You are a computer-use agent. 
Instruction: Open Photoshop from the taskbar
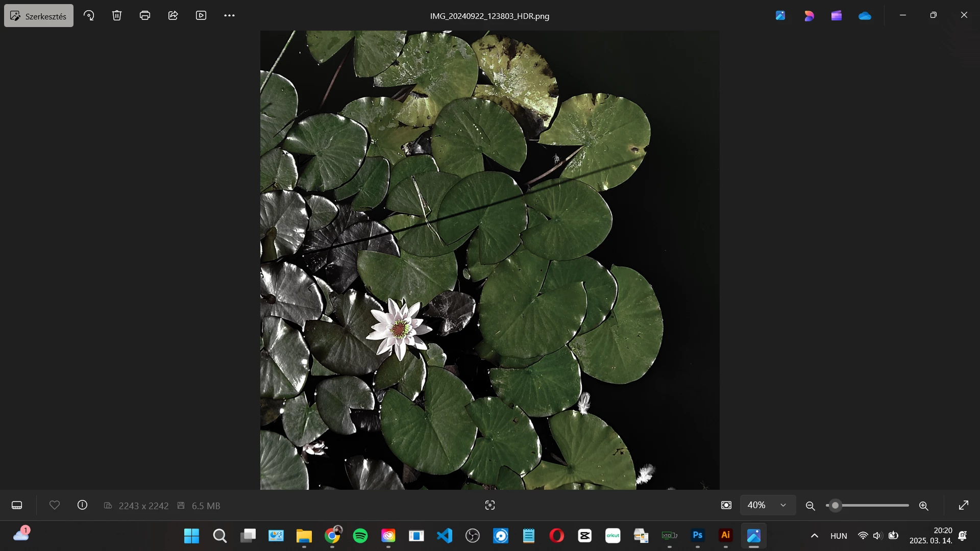[x=697, y=535]
